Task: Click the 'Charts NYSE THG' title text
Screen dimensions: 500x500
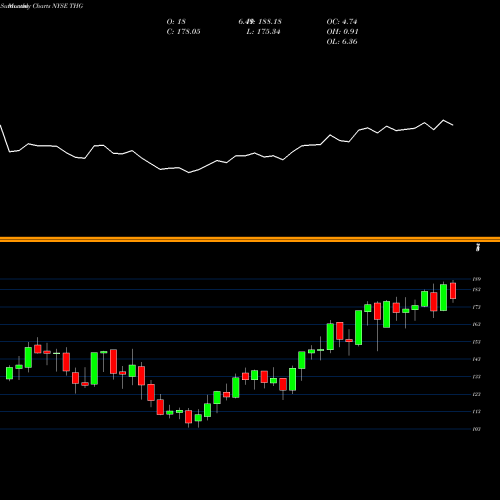Action: (x=57, y=6)
